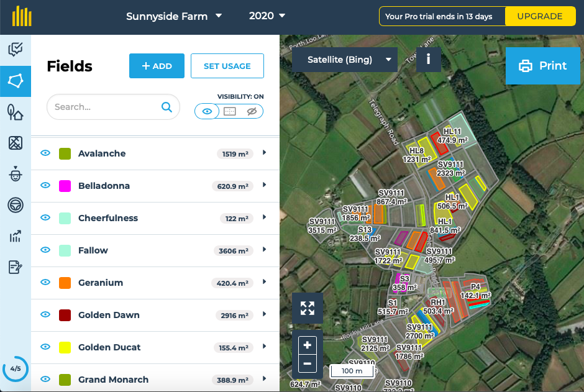Viewport: 584px width, 392px height.
Task: Open the checklist tasks sidebar icon
Action: [16, 50]
